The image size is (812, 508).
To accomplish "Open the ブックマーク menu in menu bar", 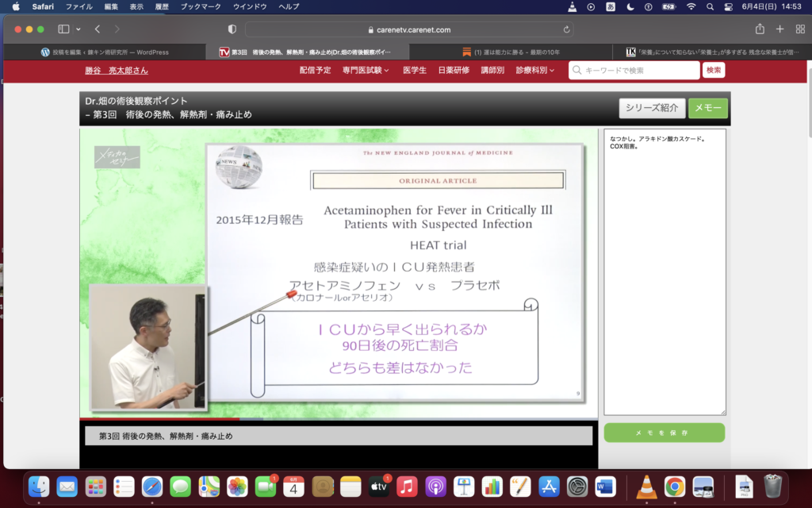I will click(200, 6).
